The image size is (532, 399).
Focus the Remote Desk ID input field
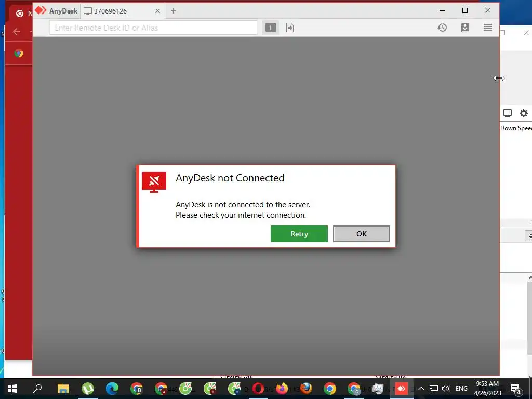(153, 28)
